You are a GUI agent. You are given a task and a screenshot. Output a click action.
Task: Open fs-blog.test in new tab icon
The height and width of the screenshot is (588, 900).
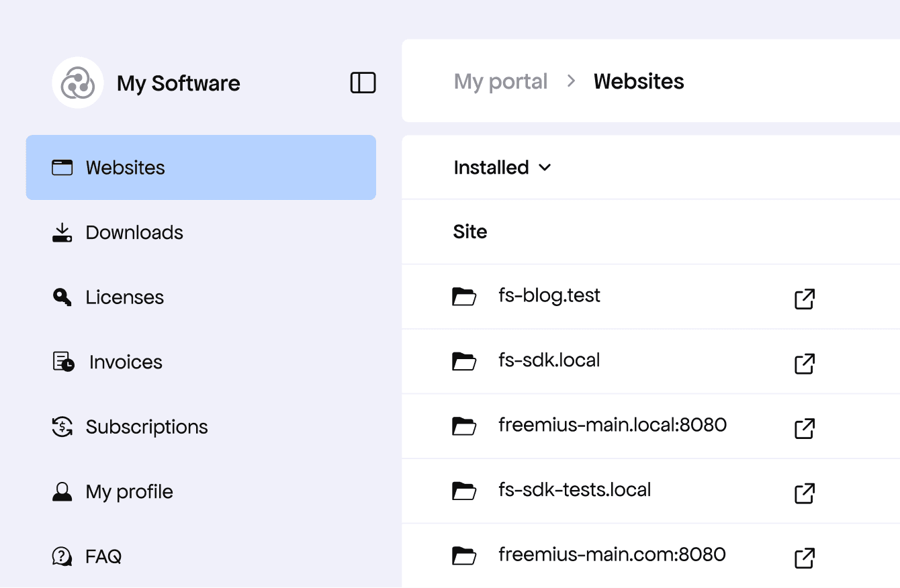(805, 299)
